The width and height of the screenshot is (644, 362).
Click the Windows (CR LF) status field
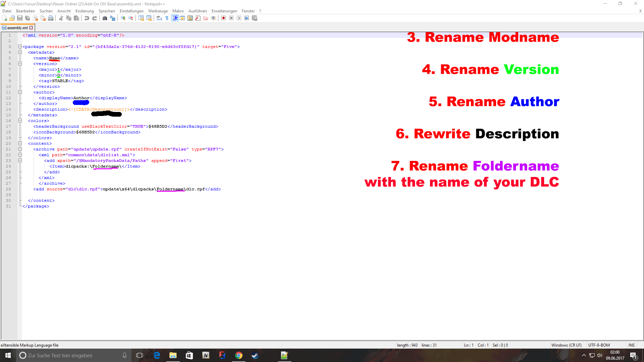(568, 345)
